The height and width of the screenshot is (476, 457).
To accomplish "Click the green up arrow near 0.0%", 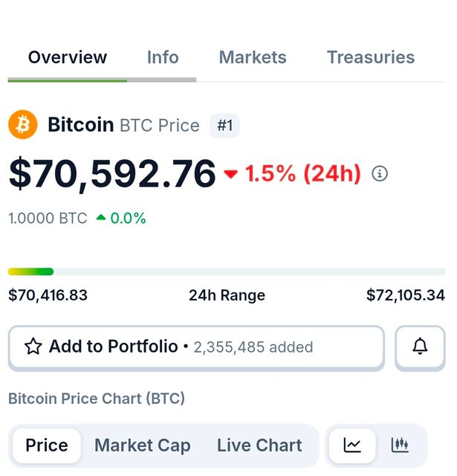I will pos(102,219).
